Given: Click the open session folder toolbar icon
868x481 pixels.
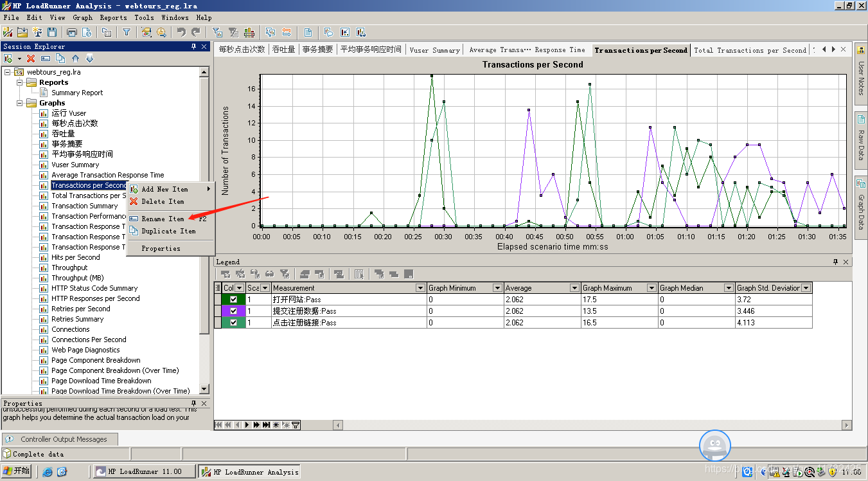Looking at the screenshot, I should coord(22,32).
